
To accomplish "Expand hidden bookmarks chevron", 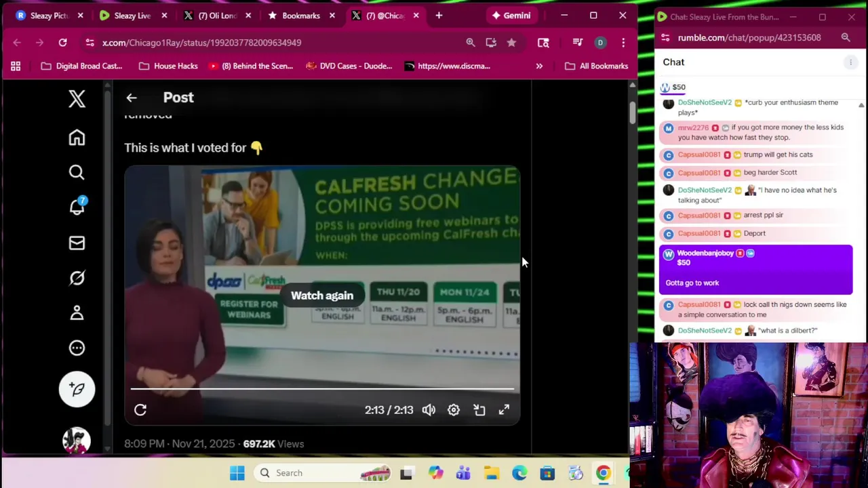I will tap(539, 66).
